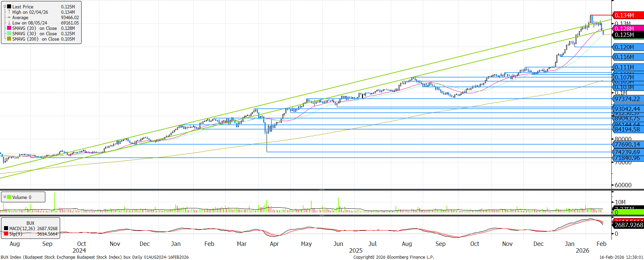Image resolution: width=644 pixels, height=260 pixels.
Task: Click the red Sig(9) legend swatch
Action: pyautogui.click(x=6, y=234)
